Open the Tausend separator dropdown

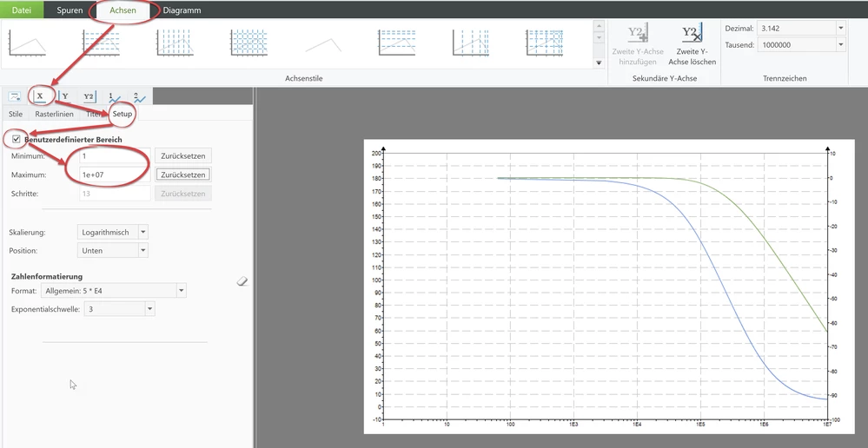(802, 45)
